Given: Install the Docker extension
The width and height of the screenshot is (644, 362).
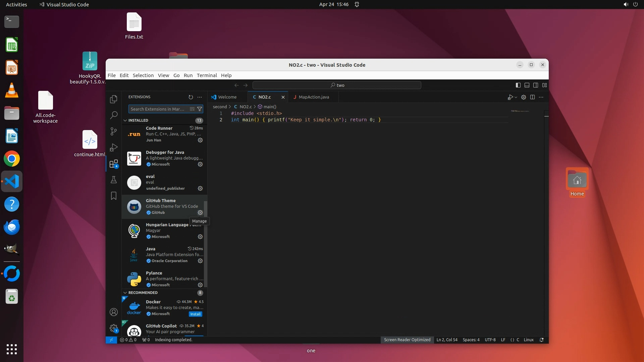Looking at the screenshot, I should [195, 314].
